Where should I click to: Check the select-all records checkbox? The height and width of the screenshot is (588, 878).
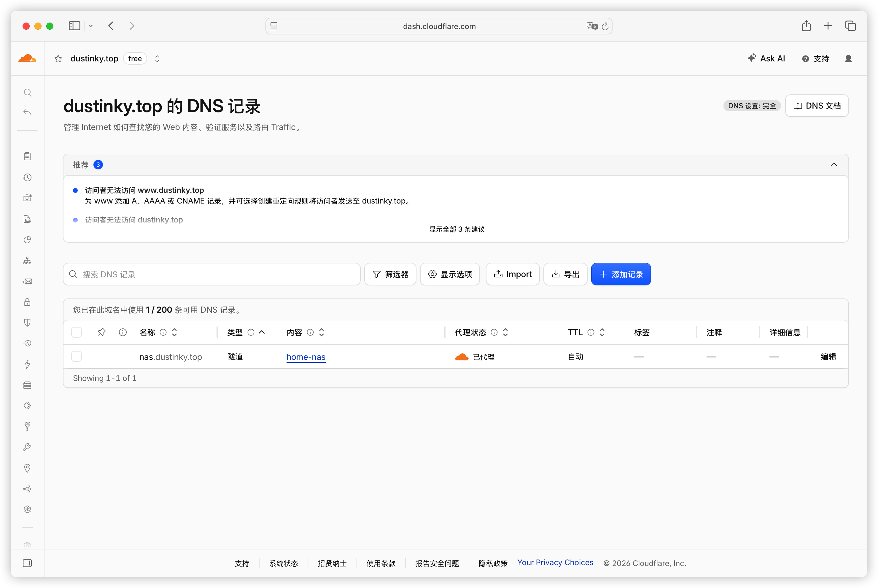click(77, 332)
